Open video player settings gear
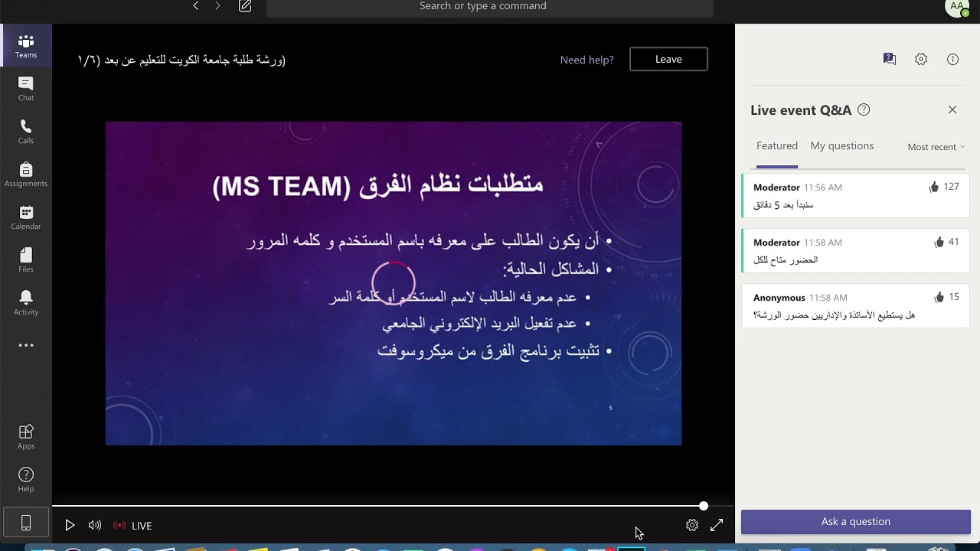 (x=692, y=525)
